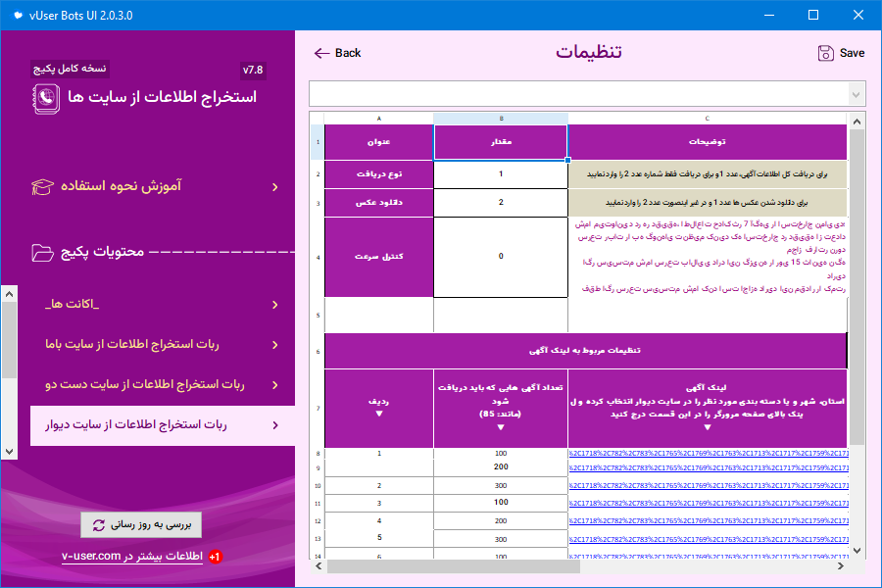Click the package contents folder icon
882x588 pixels.
pyautogui.click(x=43, y=253)
